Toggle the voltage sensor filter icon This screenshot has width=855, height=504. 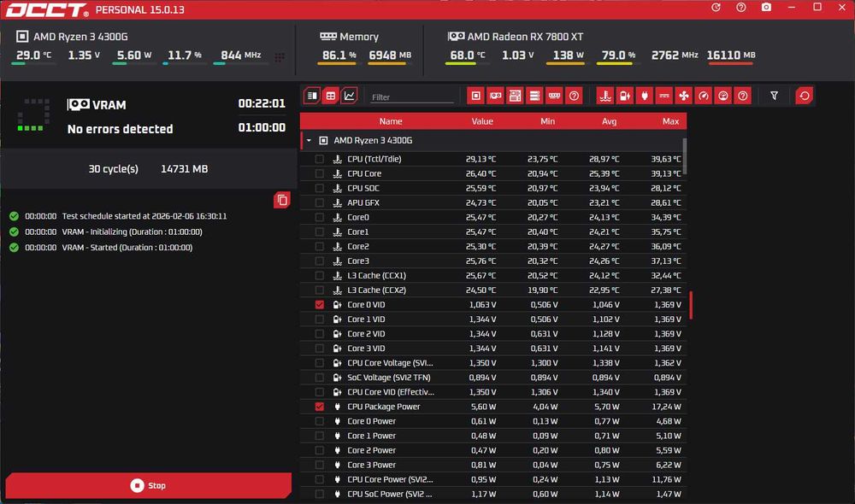(x=625, y=96)
